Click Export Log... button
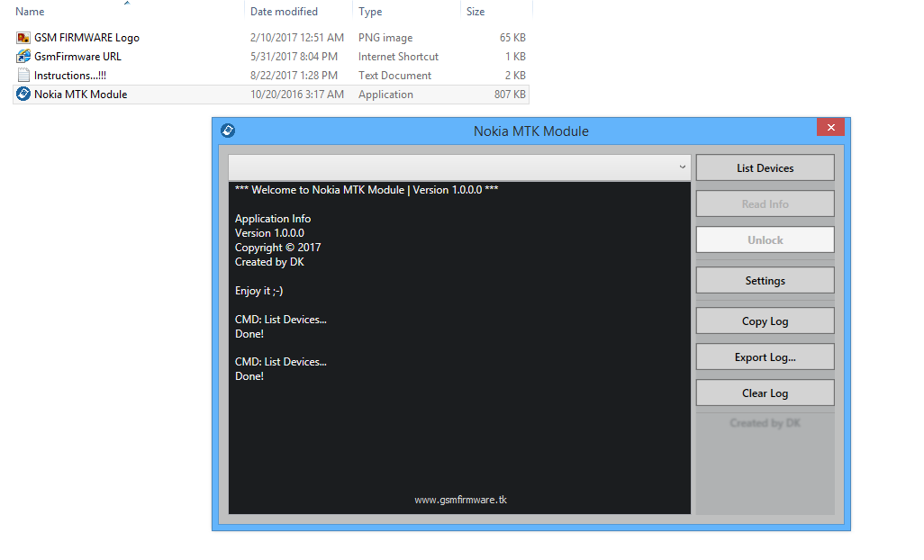 pos(765,357)
